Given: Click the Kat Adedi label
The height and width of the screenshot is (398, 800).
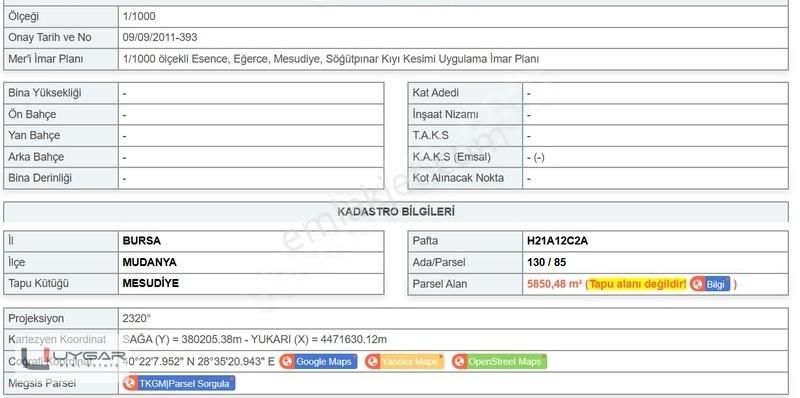Looking at the screenshot, I should click(435, 93).
